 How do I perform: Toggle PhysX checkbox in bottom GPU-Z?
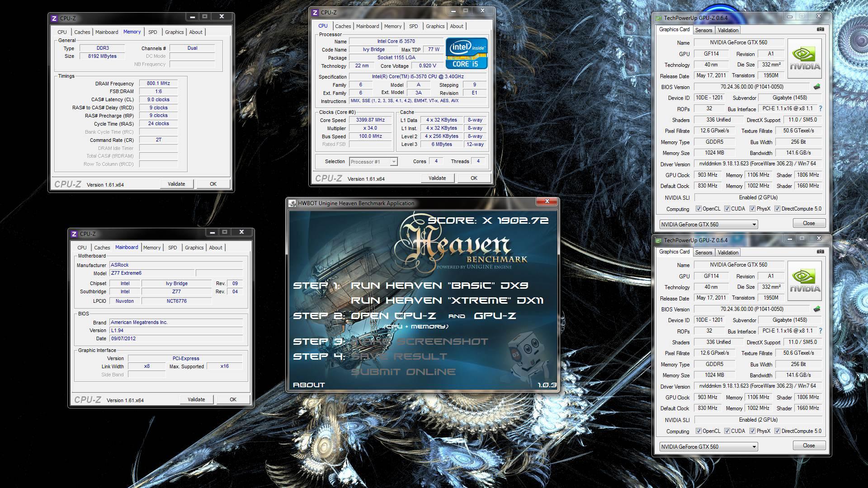(752, 431)
